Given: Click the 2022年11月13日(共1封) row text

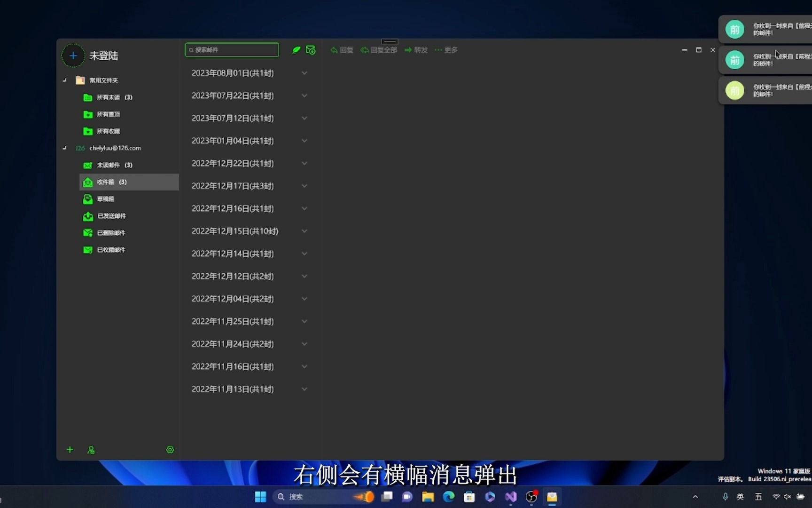Looking at the screenshot, I should (x=233, y=389).
